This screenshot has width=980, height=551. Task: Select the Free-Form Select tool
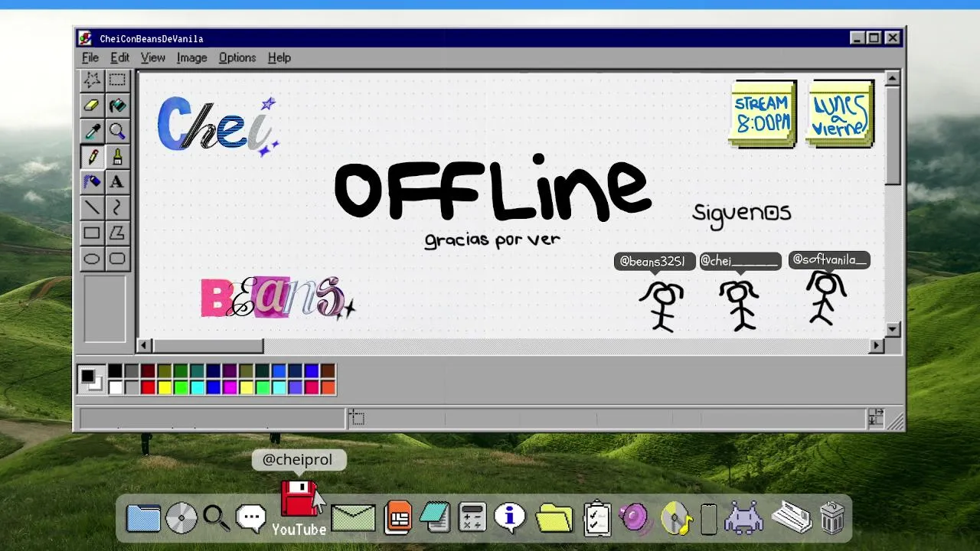click(92, 80)
